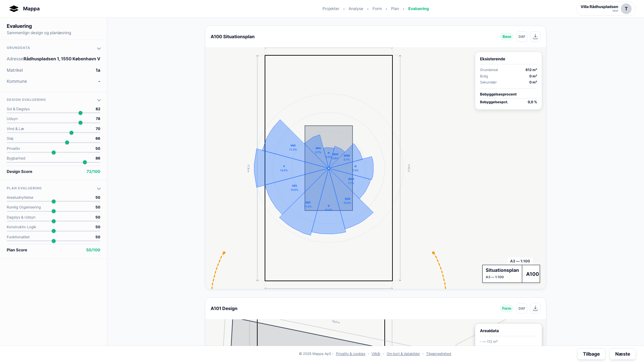This screenshot has width=644, height=362.
Task: Click the Tilbage button
Action: tap(591, 354)
